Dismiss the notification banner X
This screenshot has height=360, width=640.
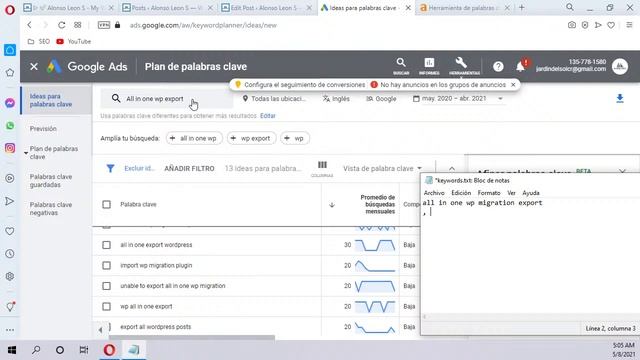513,85
